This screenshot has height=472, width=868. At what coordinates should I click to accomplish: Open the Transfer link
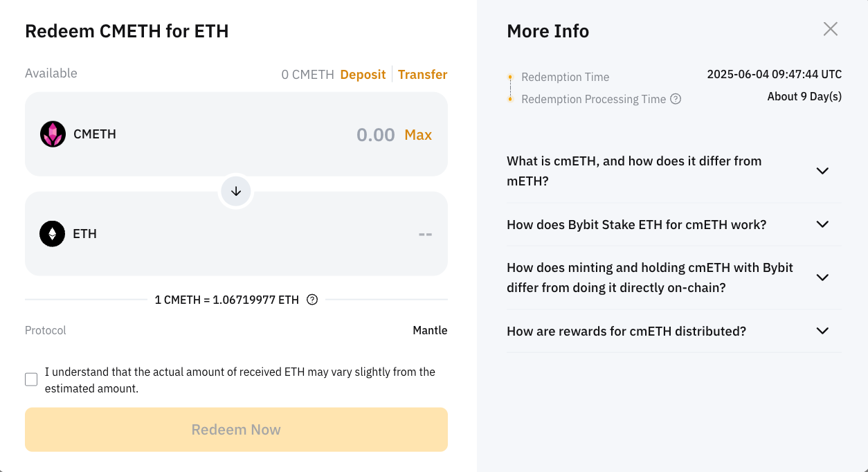pyautogui.click(x=422, y=75)
